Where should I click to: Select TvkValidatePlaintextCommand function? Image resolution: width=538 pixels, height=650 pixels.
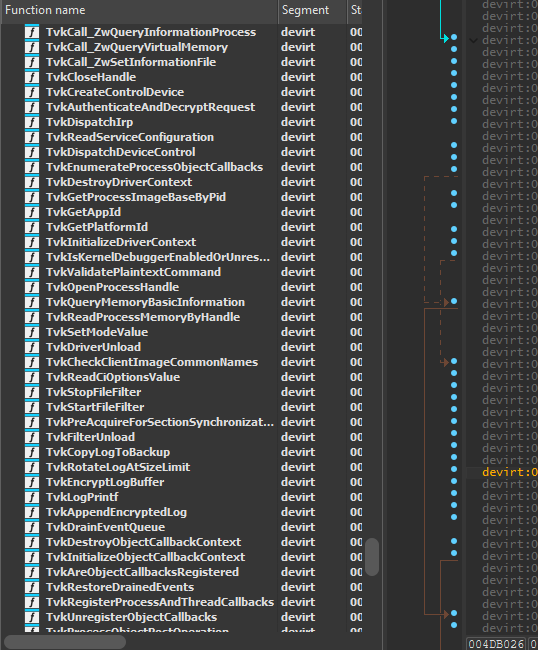pyautogui.click(x=133, y=272)
